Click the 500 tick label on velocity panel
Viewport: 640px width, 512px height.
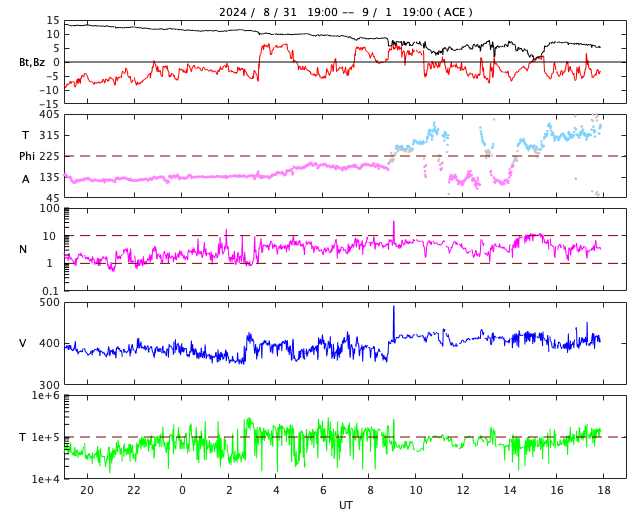coord(49,303)
